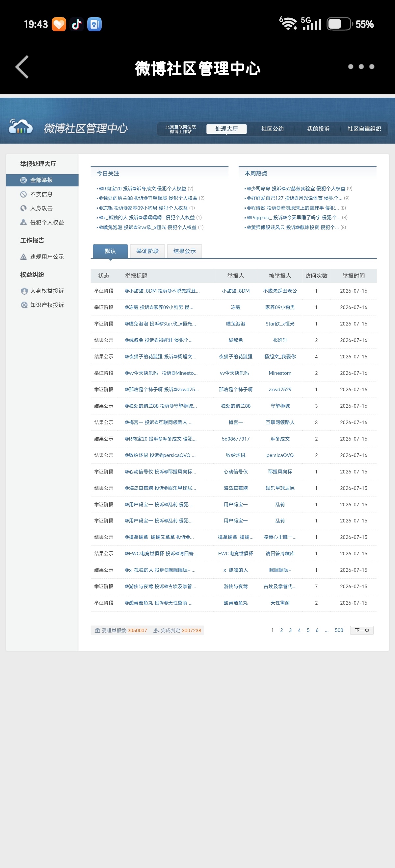Select the 侵犯个人权益 sidebar icon
This screenshot has height=868, width=395.
coord(23,222)
